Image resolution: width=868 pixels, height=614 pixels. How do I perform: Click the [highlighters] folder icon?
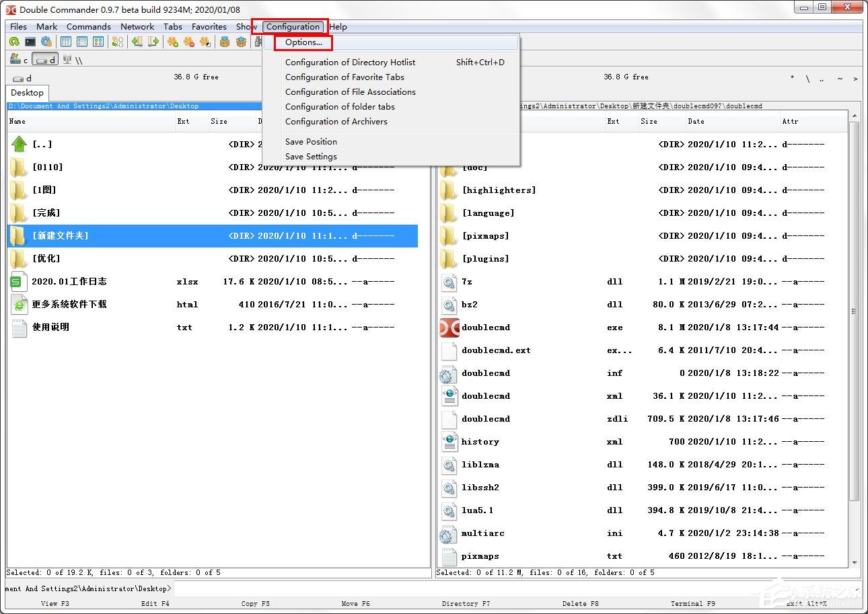(449, 190)
